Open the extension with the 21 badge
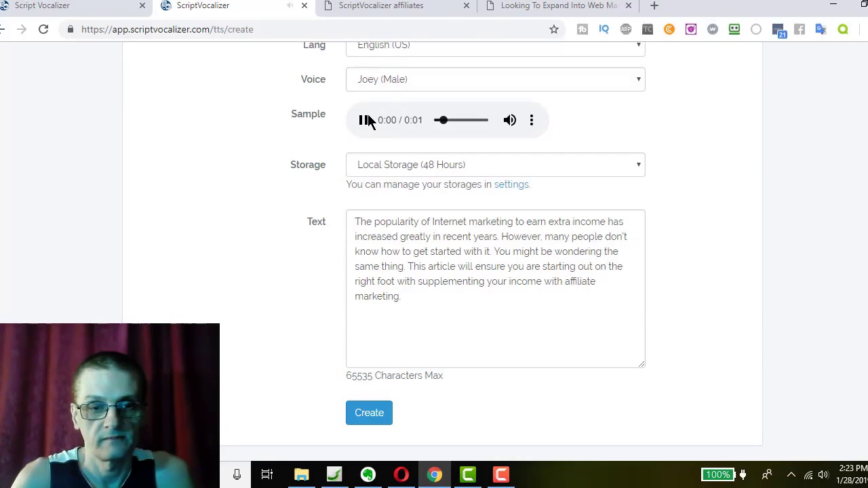 tap(778, 29)
